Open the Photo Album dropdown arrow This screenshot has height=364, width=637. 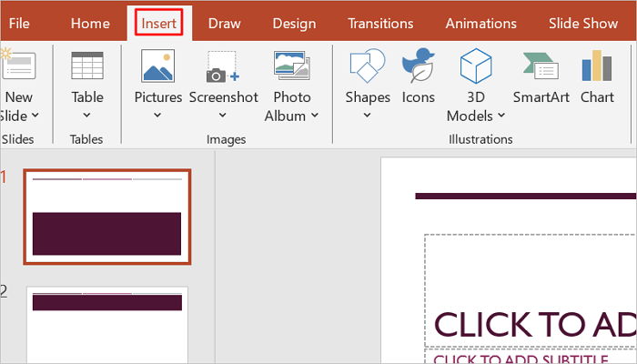tap(315, 116)
